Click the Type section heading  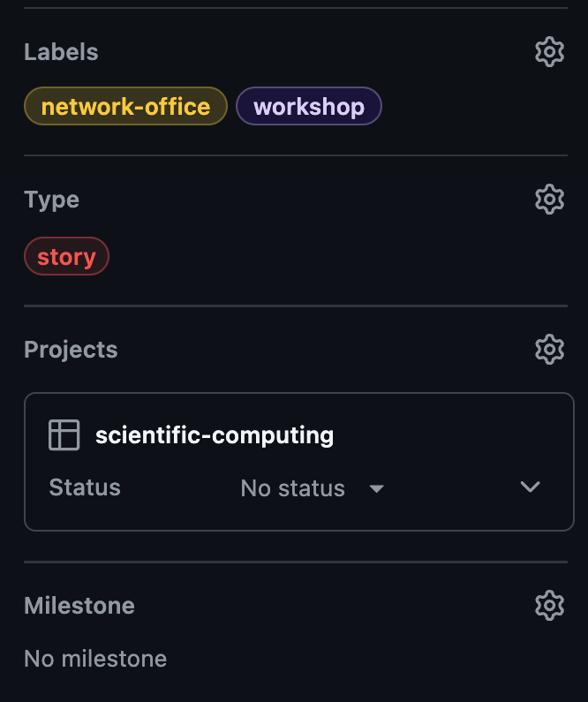coord(52,200)
